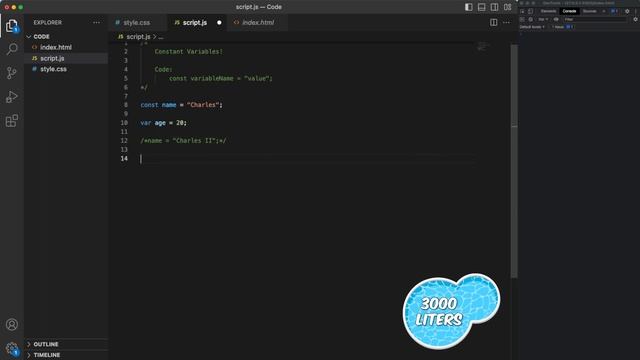Click 'const variableName' on line 5

tap(201, 78)
